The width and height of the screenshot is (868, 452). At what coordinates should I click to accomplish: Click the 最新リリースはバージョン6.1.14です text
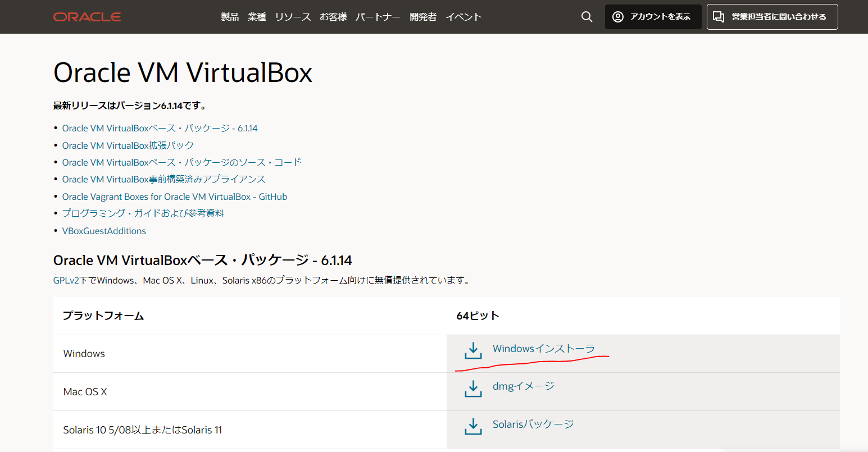pos(130,106)
